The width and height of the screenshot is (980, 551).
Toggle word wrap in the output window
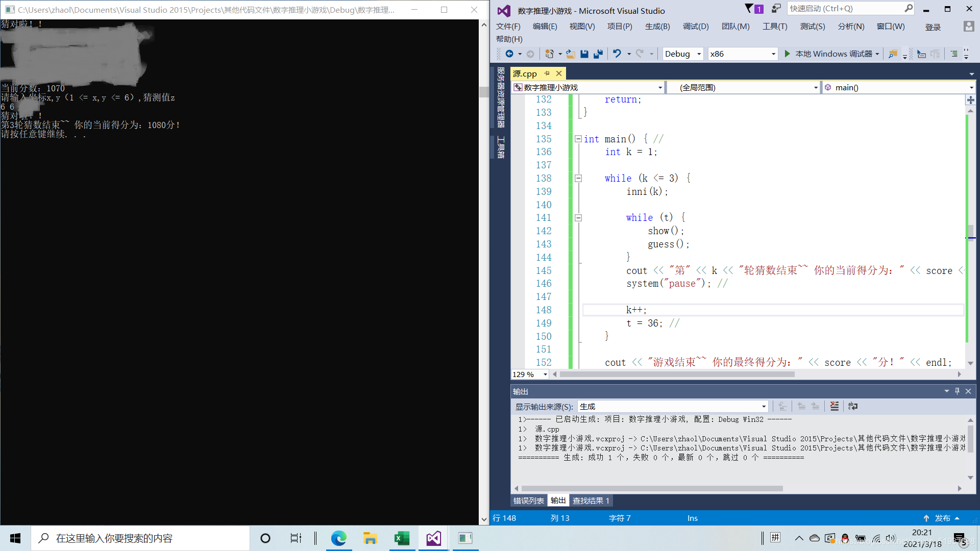(x=853, y=406)
